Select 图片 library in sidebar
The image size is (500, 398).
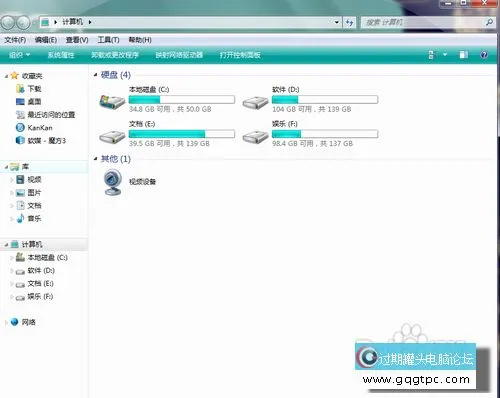click(29, 193)
